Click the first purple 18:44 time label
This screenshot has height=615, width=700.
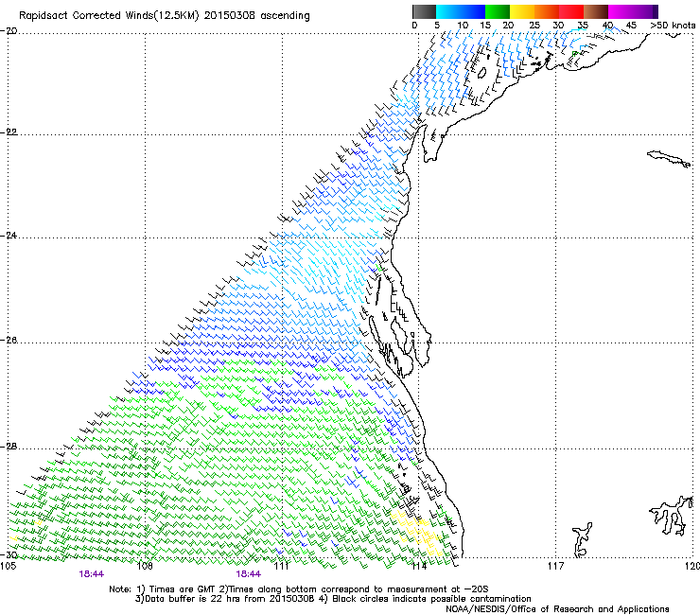click(92, 574)
